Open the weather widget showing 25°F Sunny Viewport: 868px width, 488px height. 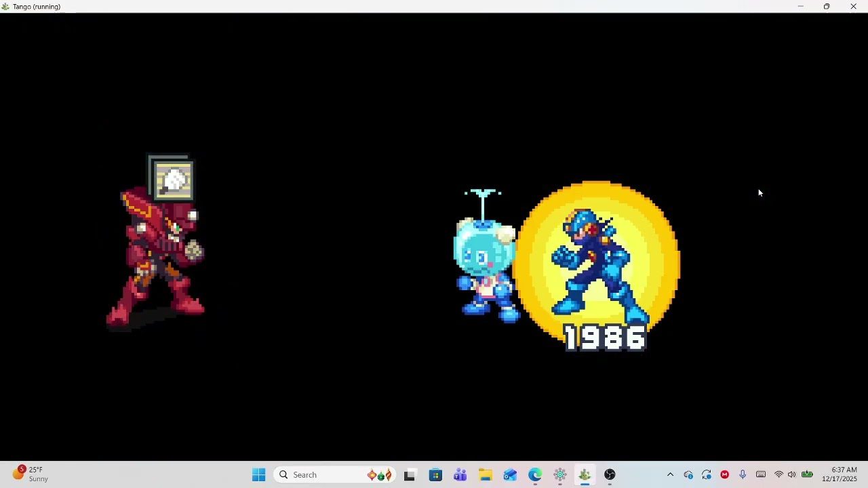pyautogui.click(x=31, y=474)
